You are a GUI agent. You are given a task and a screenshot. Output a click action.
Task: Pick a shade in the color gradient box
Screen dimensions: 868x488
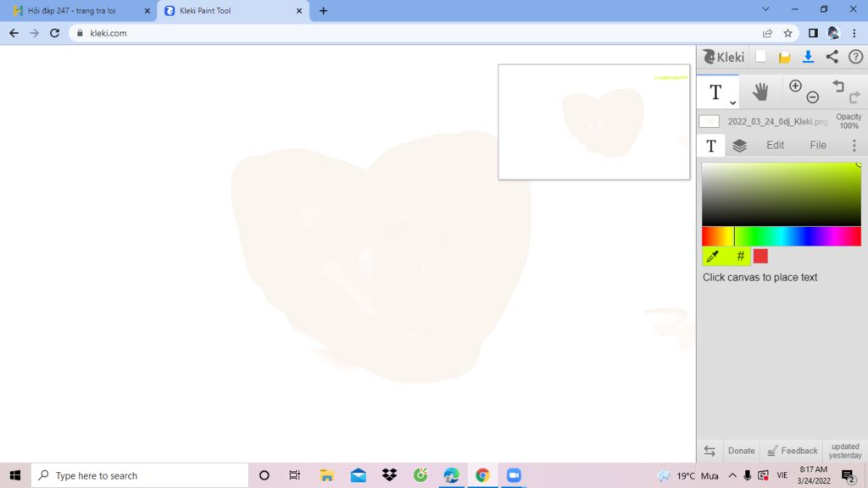point(781,194)
